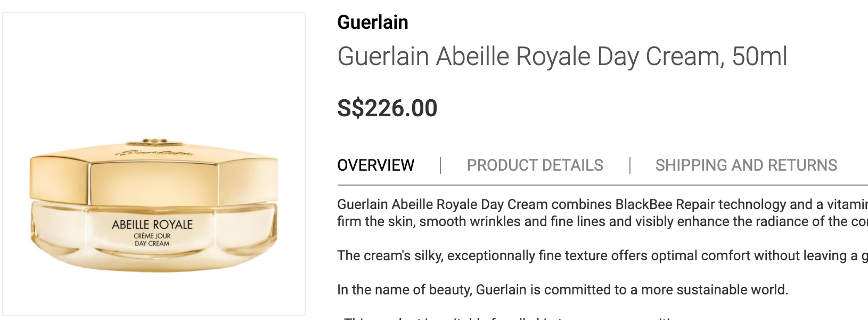The width and height of the screenshot is (868, 320).
Task: Click the engraved Guerlain signature on the lid
Action: [x=152, y=154]
